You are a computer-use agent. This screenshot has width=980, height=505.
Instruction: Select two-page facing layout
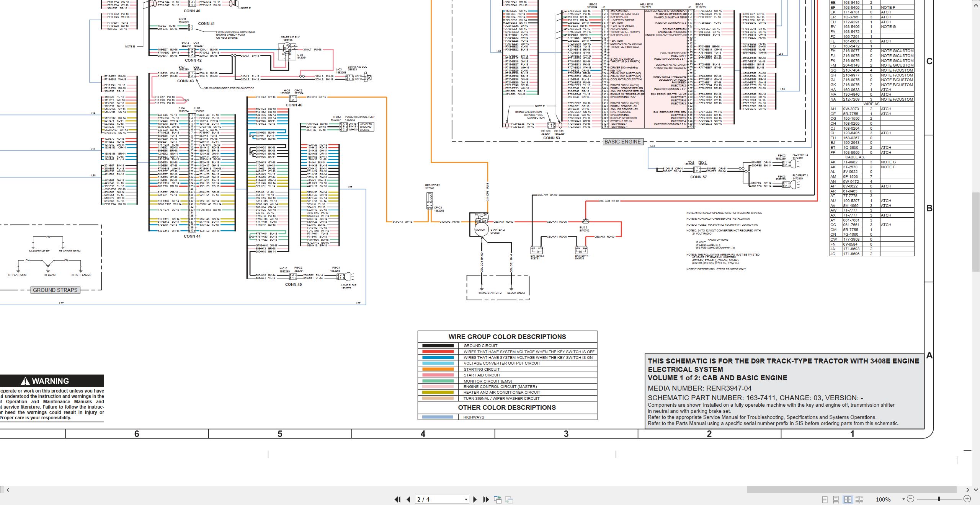click(x=848, y=499)
